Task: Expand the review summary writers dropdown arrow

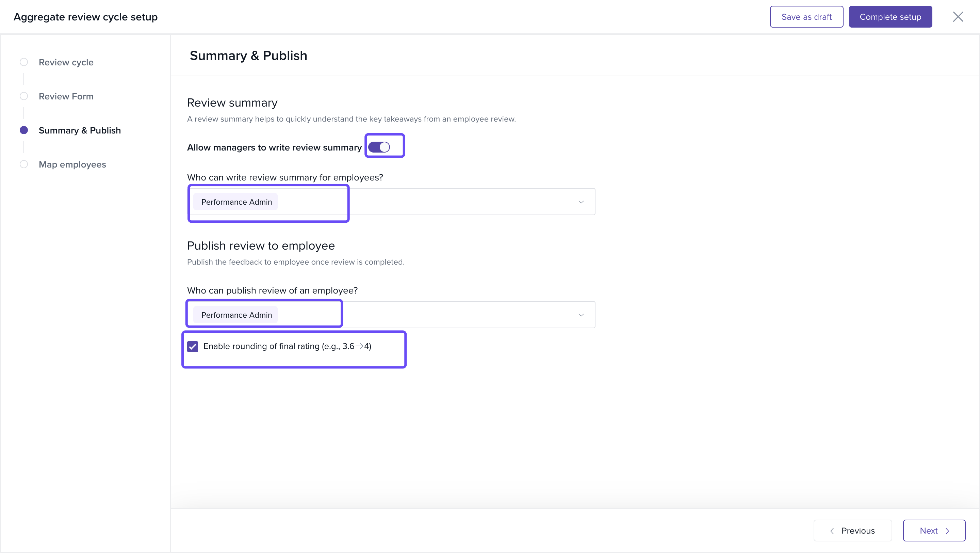Action: [581, 202]
